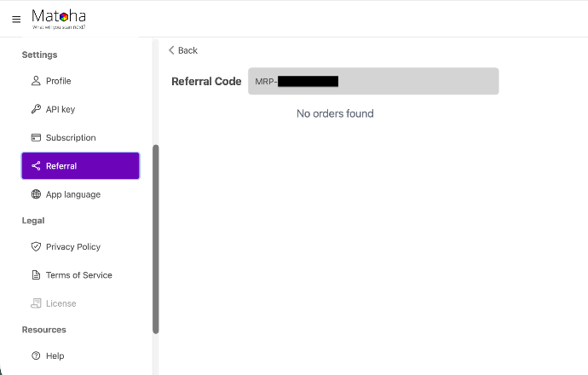The width and height of the screenshot is (588, 375).
Task: Click the Help question mark icon
Action: click(36, 355)
